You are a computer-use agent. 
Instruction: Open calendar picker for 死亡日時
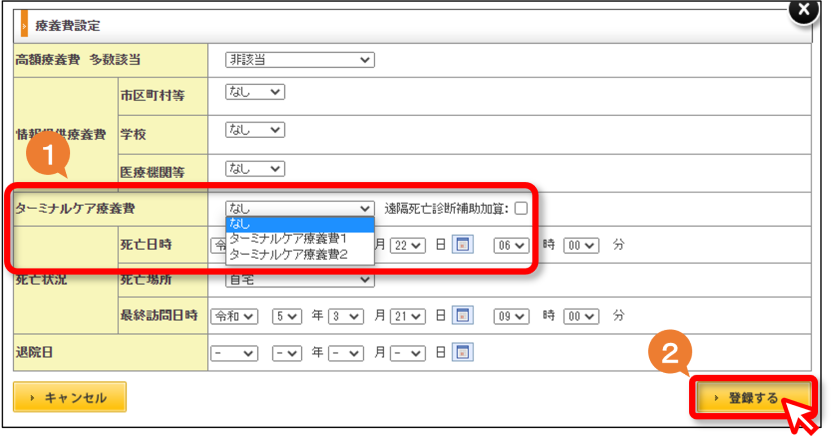click(463, 245)
